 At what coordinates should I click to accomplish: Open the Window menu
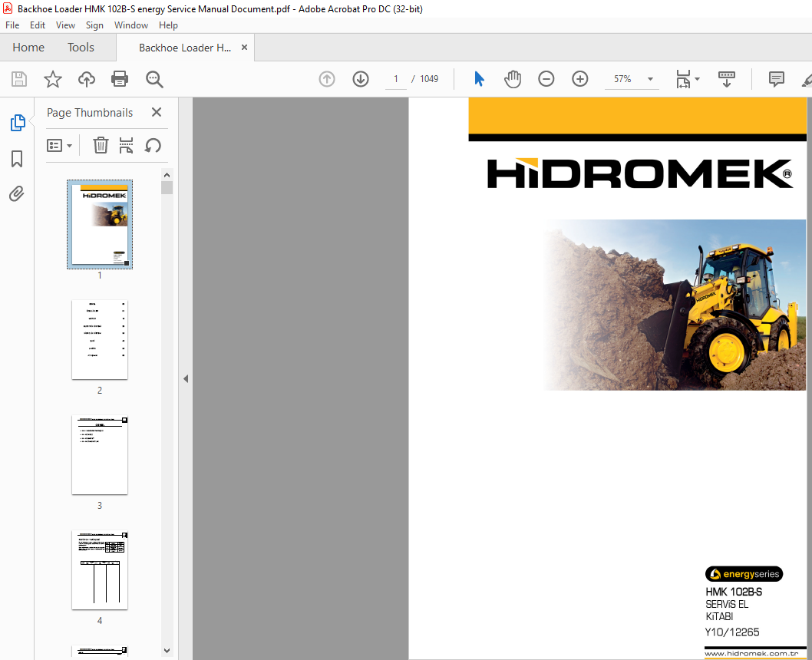coord(131,25)
